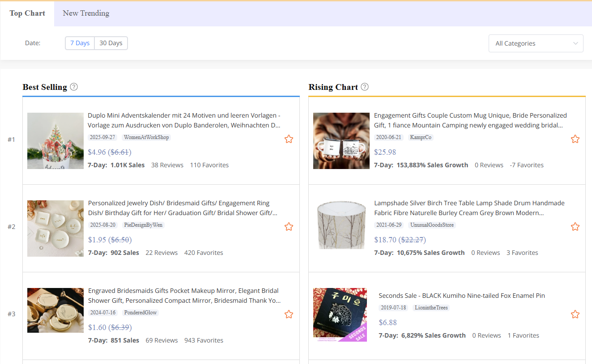Star the Personalized Jewelry Dish listing
Image resolution: width=592 pixels, height=364 pixels.
pyautogui.click(x=289, y=226)
